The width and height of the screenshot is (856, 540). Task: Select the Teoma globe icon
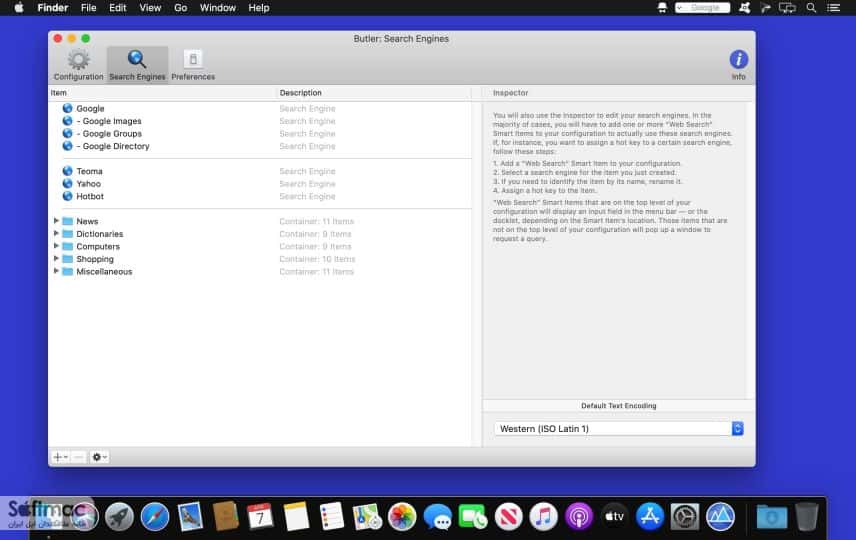coord(67,171)
